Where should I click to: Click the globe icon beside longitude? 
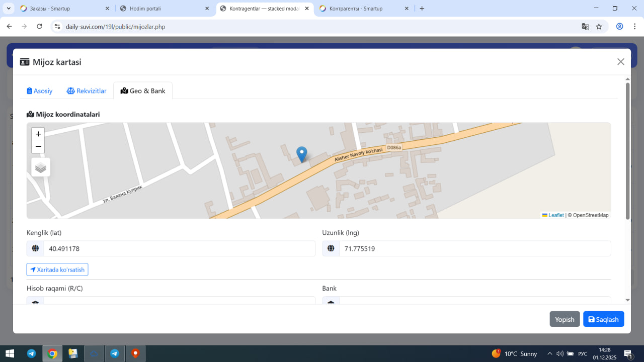pos(331,248)
